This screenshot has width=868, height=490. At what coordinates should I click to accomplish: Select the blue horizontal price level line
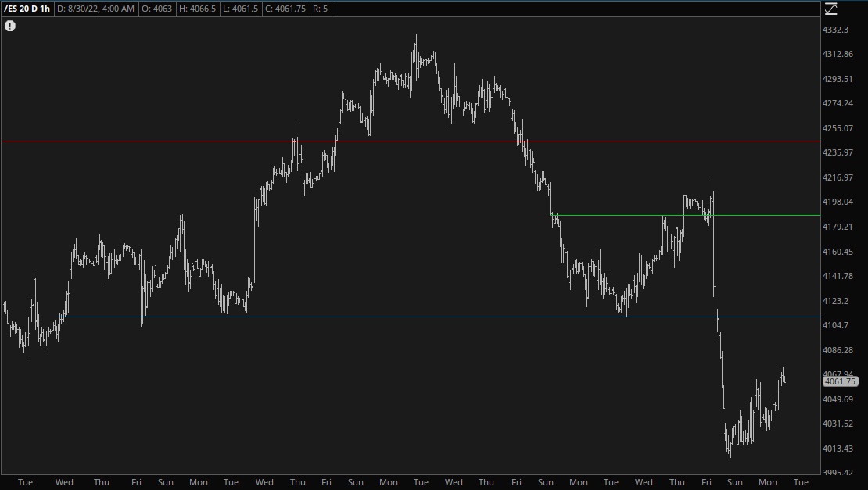click(x=391, y=317)
